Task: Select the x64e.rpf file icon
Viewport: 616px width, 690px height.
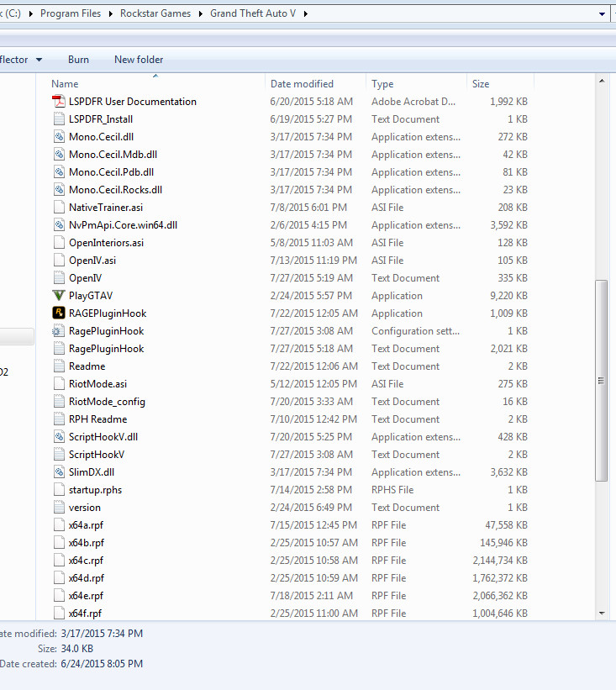Action: (59, 595)
